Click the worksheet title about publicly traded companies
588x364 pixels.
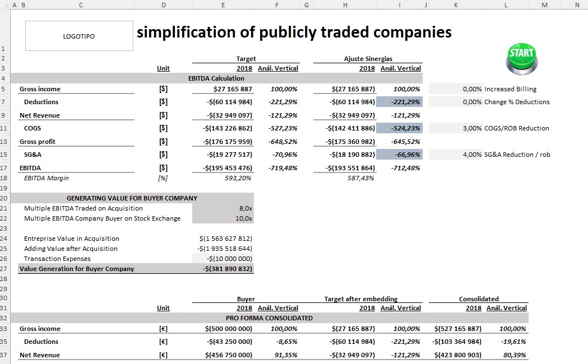(x=291, y=32)
